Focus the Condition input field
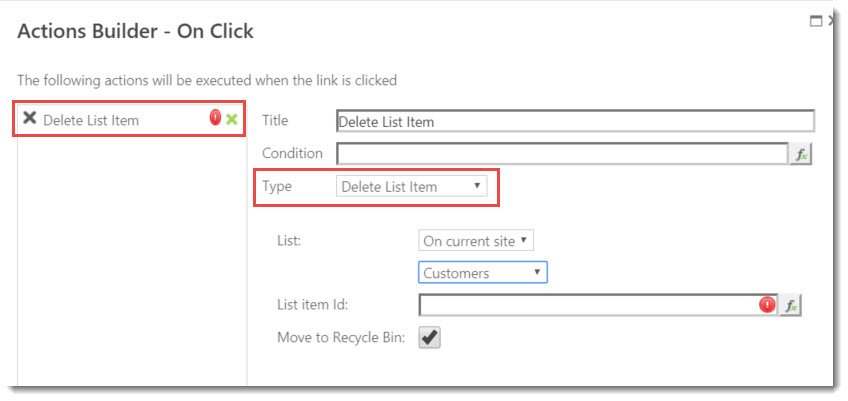 pos(562,154)
